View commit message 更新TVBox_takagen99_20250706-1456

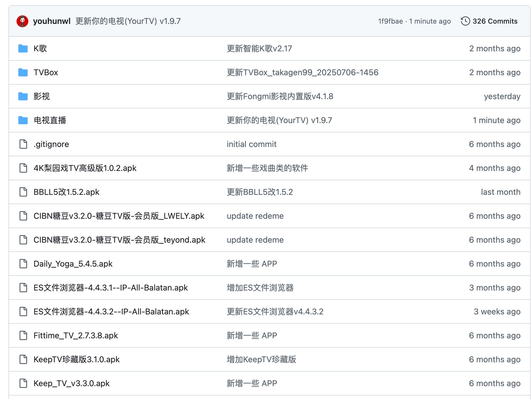click(302, 72)
